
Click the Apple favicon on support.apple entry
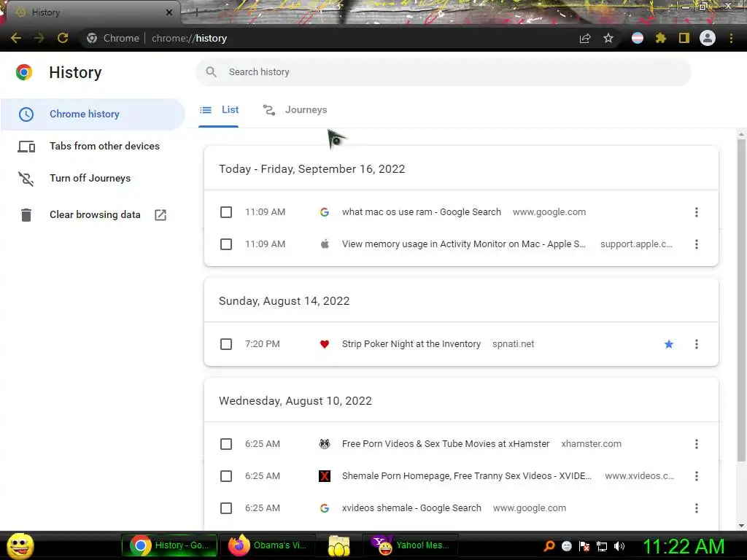(325, 244)
